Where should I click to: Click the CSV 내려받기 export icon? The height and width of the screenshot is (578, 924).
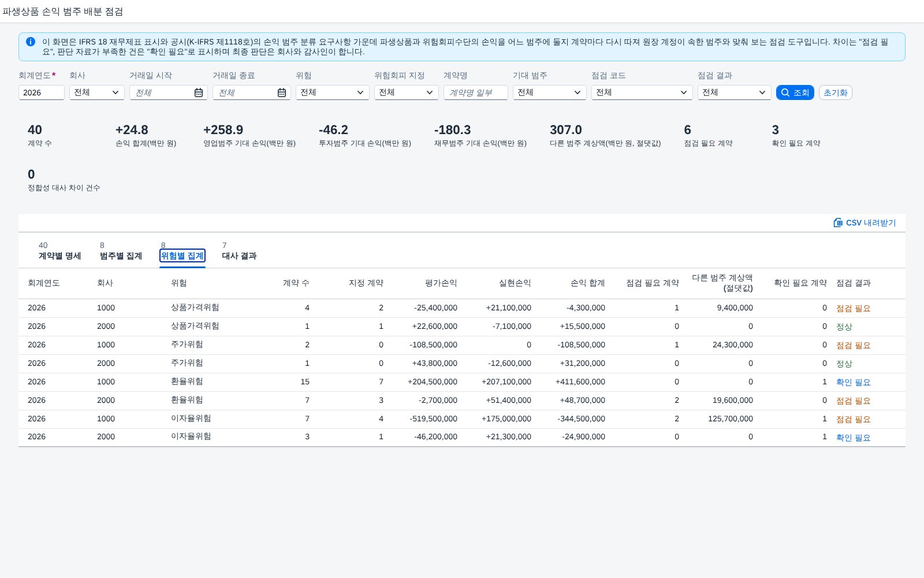(x=838, y=223)
